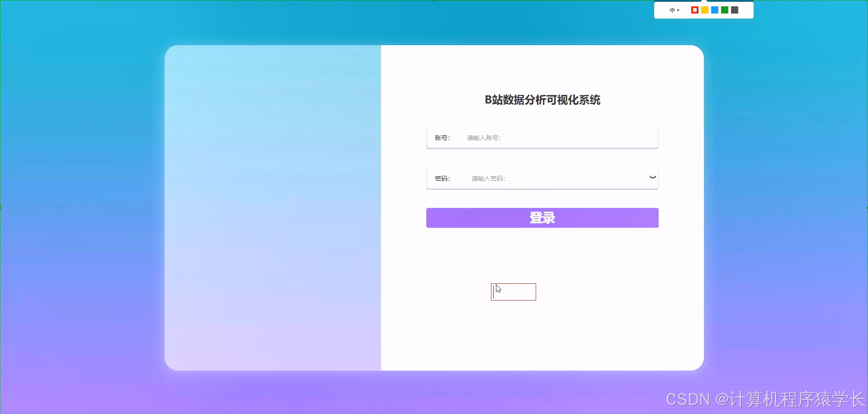Click the 账号 username input field
This screenshot has height=414, width=868.
[x=542, y=138]
